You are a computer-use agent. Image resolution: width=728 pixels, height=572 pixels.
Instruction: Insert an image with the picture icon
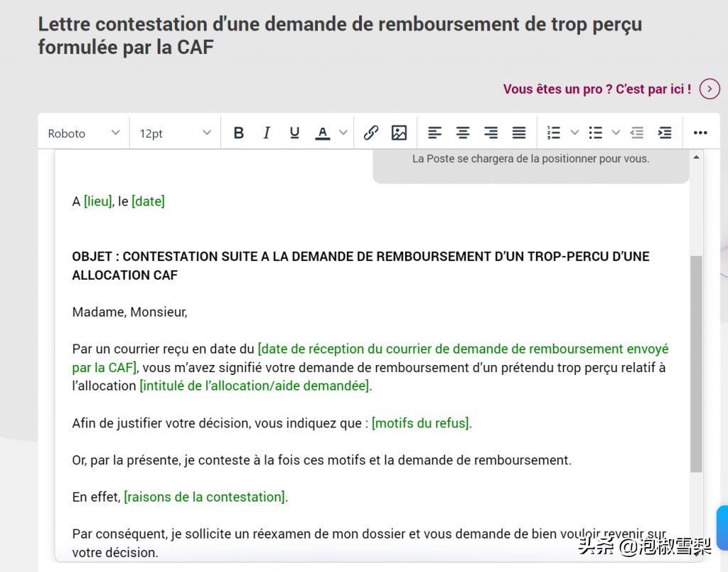click(400, 133)
